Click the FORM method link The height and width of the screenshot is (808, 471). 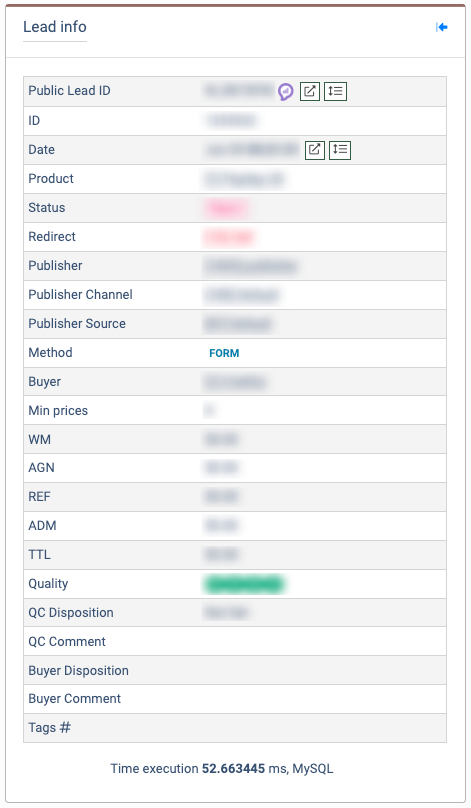point(224,353)
